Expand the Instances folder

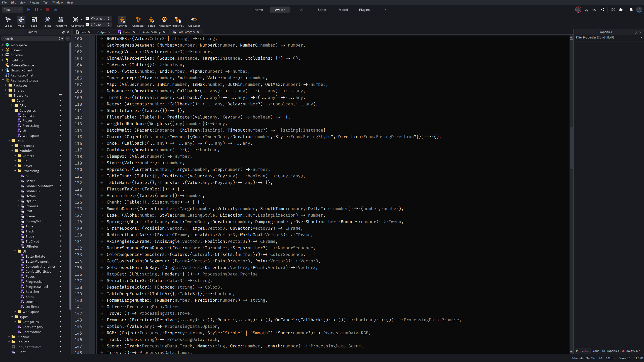click(x=12, y=145)
